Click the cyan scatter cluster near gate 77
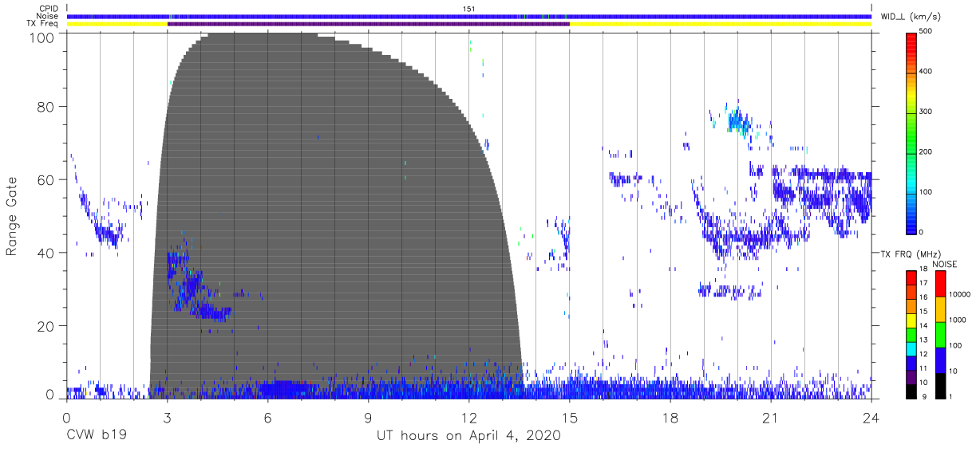The width and height of the screenshot is (980, 452). 738,122
